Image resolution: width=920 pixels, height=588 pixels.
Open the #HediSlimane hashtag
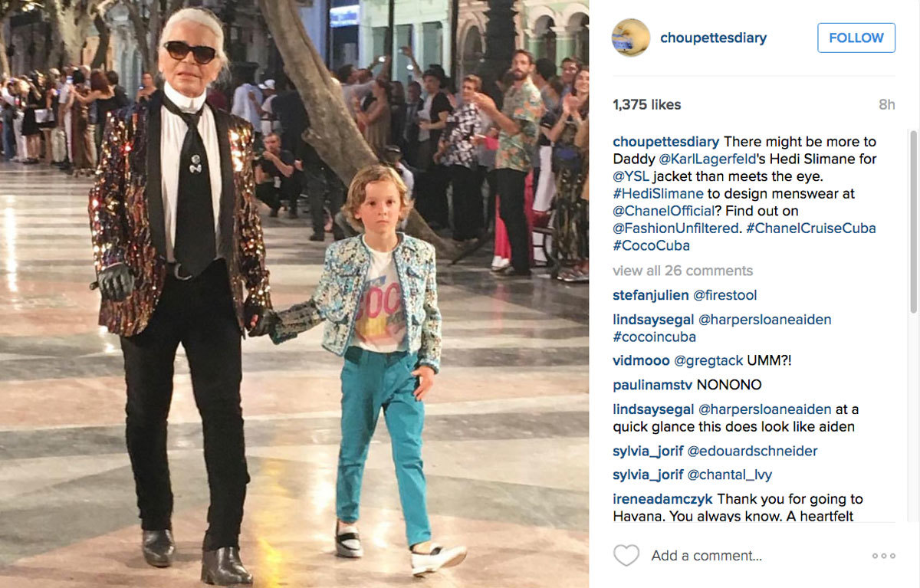658,194
